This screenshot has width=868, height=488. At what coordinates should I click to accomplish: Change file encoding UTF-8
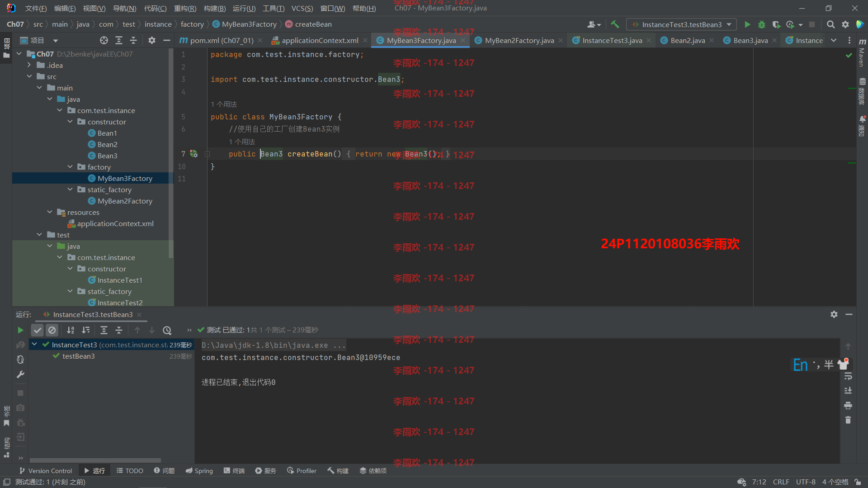tap(806, 482)
